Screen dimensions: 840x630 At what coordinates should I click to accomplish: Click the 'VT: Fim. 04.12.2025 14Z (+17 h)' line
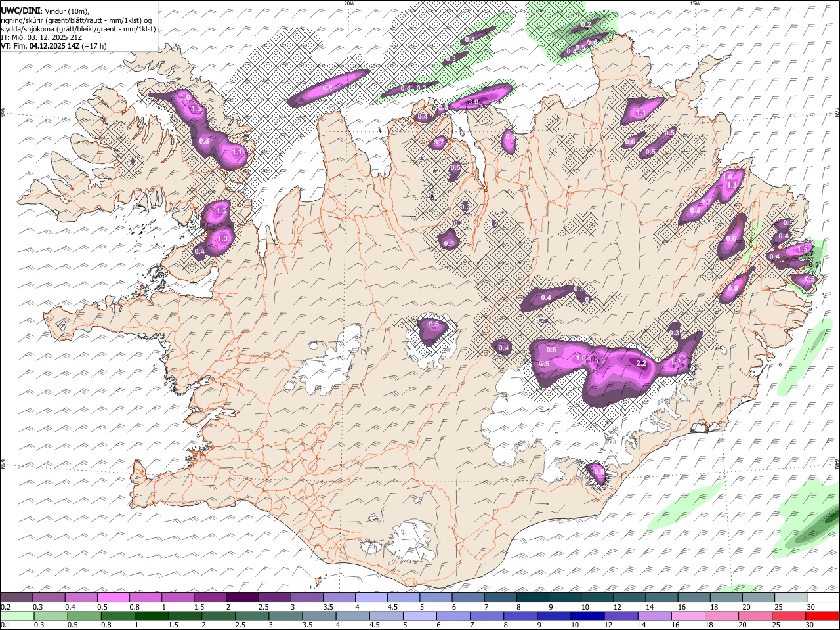(54, 46)
